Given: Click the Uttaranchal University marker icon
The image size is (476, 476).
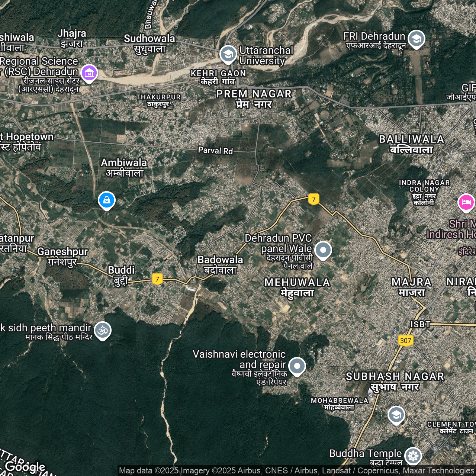Looking at the screenshot, I should click(228, 54).
